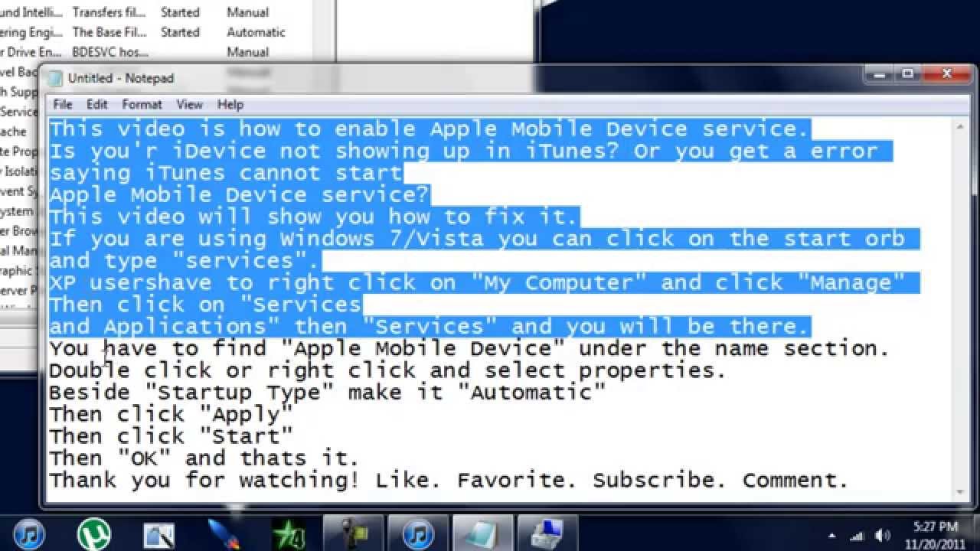980x551 pixels.
Task: Switch to the iTunes button beside Notepad's taskbar button
Action: (418, 533)
